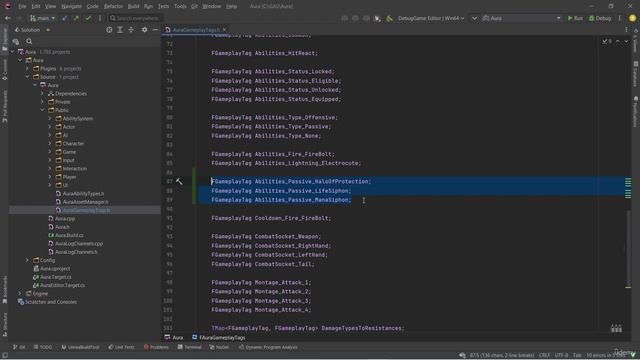Open the Aura run configuration dropdown
Image resolution: width=640 pixels, height=360 pixels.
[521, 18]
